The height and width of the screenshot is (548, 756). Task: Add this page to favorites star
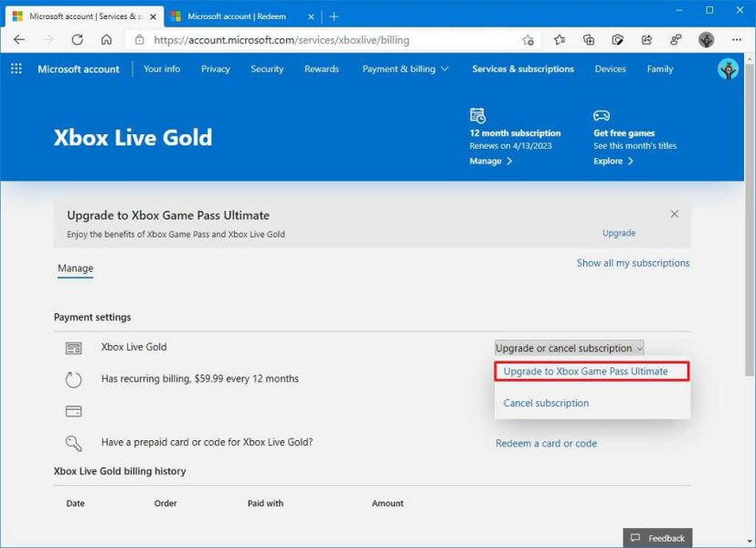(x=528, y=40)
